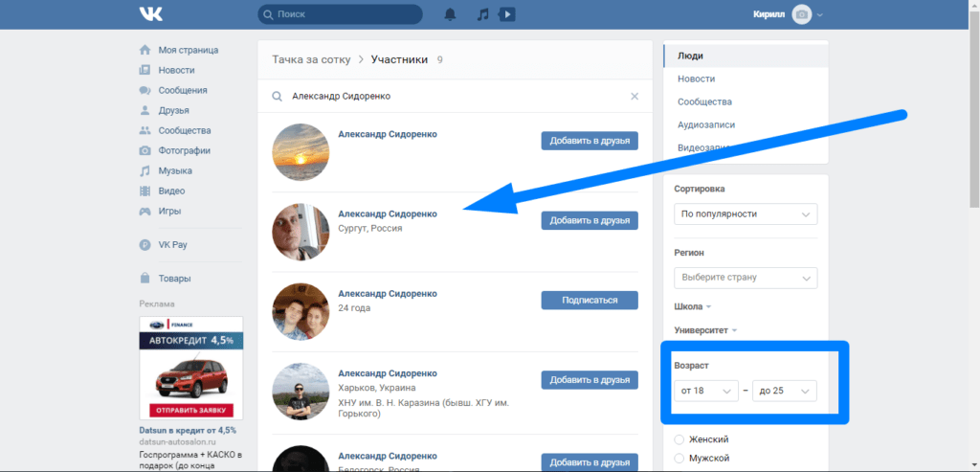The height and width of the screenshot is (472, 980).
Task: Open VK Pay in the sidebar
Action: click(172, 245)
